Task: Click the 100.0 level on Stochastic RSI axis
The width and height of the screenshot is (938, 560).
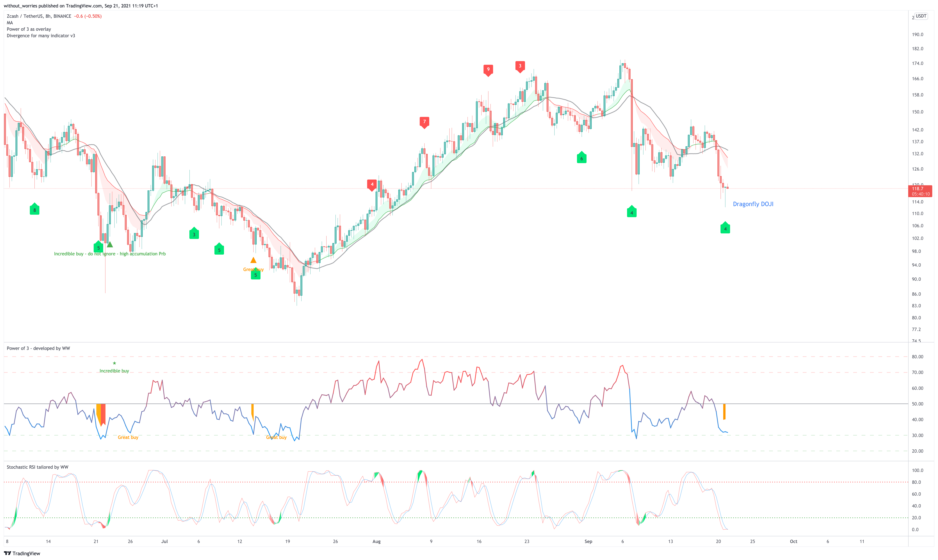Action: pos(918,471)
